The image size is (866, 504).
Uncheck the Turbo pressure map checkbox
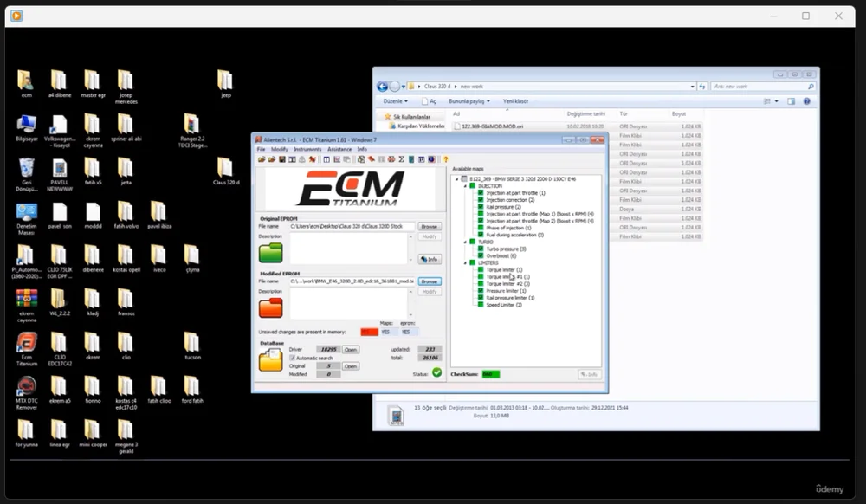tap(479, 249)
